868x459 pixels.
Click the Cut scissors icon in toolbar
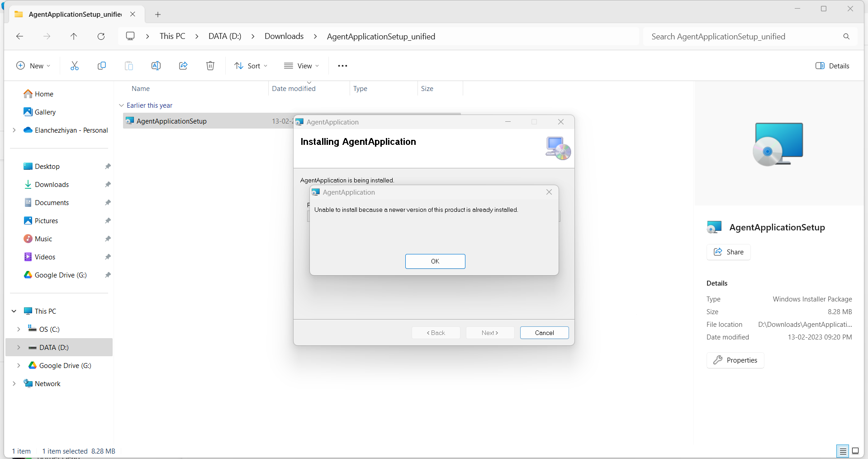coord(75,66)
